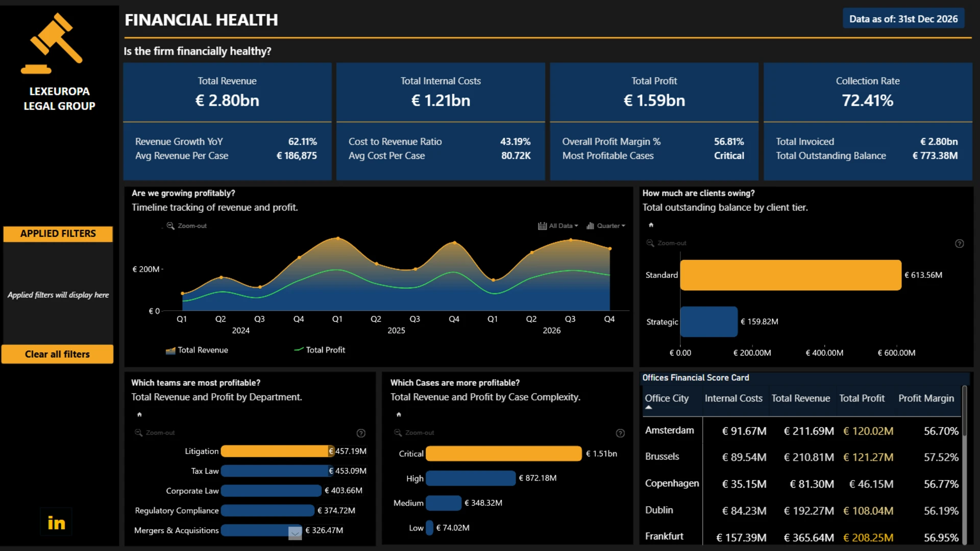Screen dimensions: 980x551
Task: Click Cost to Revenue Ratio value 43.19%
Action: pos(516,142)
